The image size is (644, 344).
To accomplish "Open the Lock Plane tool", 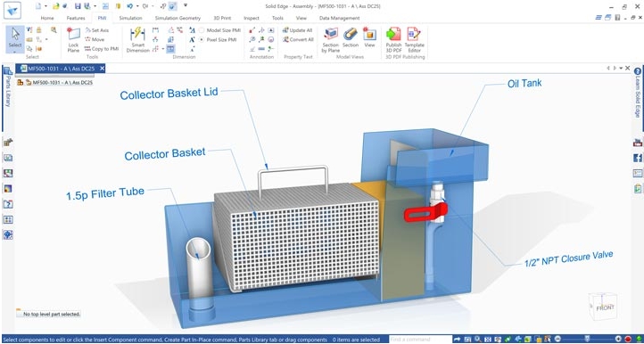I will 73,40.
